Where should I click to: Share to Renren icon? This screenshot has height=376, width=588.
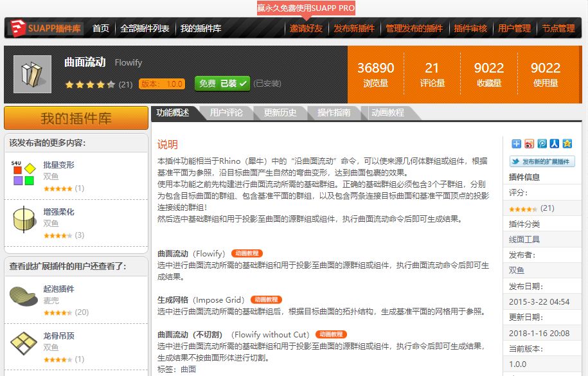[x=554, y=144]
